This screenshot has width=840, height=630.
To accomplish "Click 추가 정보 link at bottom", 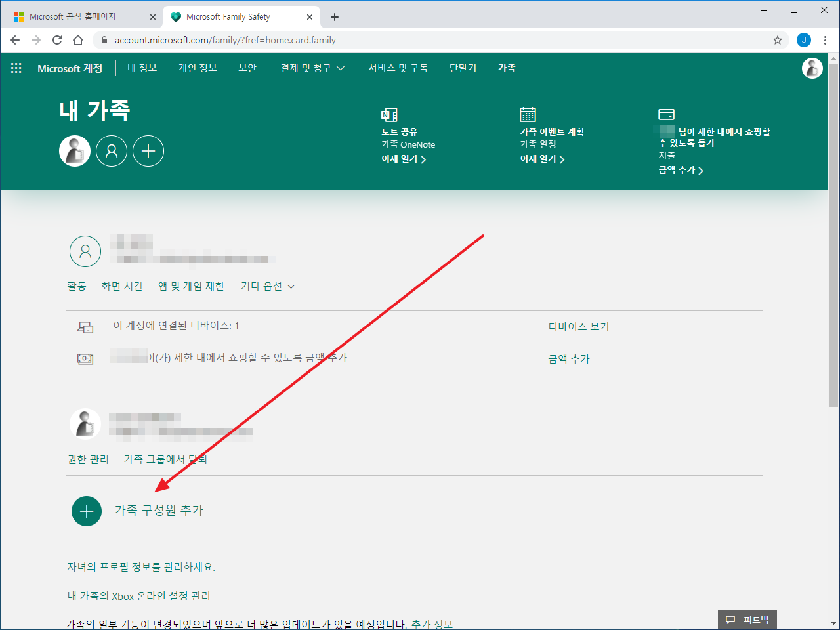I will (x=432, y=624).
